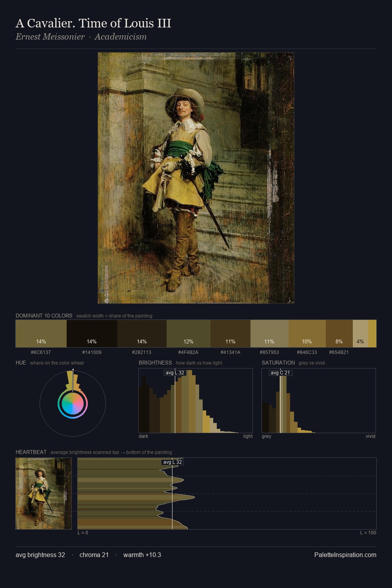392x588 pixels.
Task: Pick the 10% #846C33 ochre swatch
Action: click(307, 334)
